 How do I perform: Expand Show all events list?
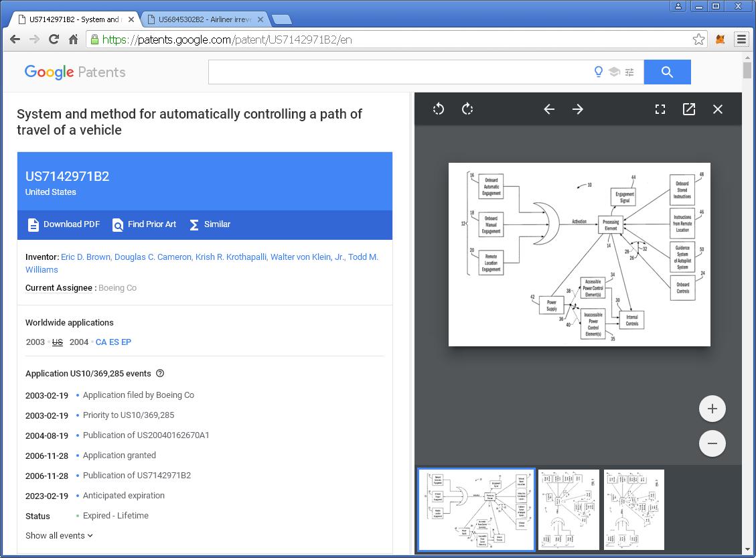pos(60,536)
